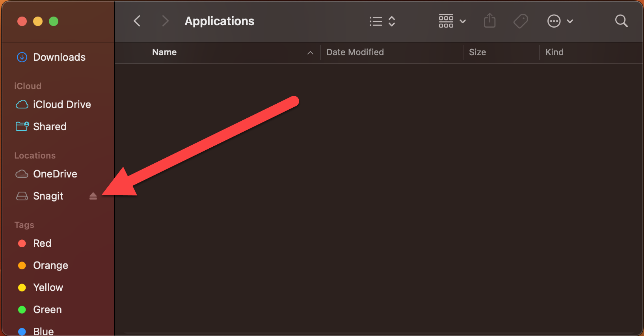The height and width of the screenshot is (336, 644).
Task: Filter by the Orange tag
Action: 50,265
